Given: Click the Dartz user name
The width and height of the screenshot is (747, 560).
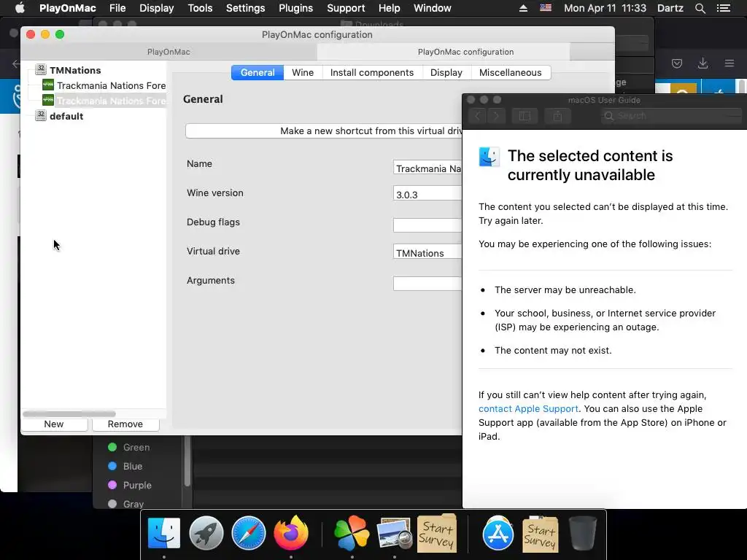Looking at the screenshot, I should pyautogui.click(x=670, y=8).
